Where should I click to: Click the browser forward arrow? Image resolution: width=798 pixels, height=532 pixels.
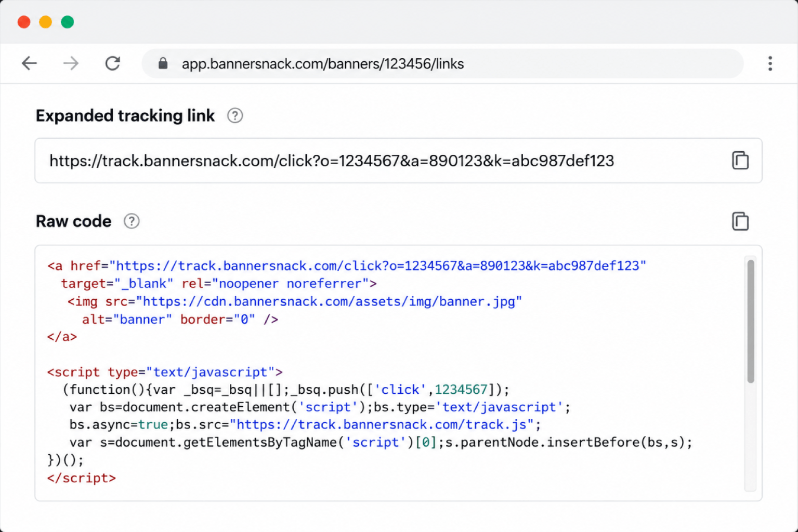[71, 63]
